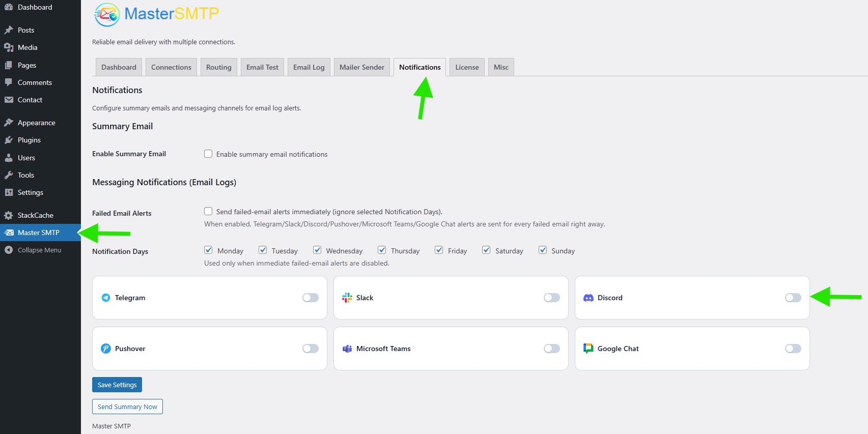Collapse the admin sidebar menu

(39, 250)
